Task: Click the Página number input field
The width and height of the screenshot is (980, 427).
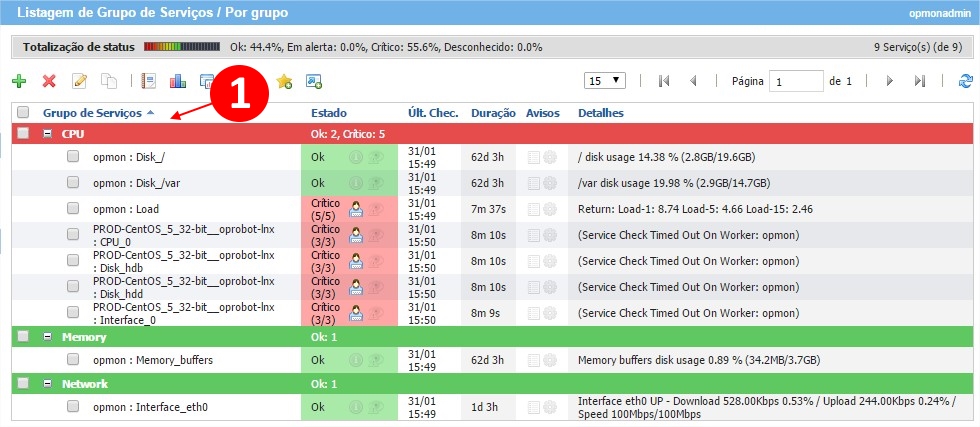Action: [x=795, y=81]
